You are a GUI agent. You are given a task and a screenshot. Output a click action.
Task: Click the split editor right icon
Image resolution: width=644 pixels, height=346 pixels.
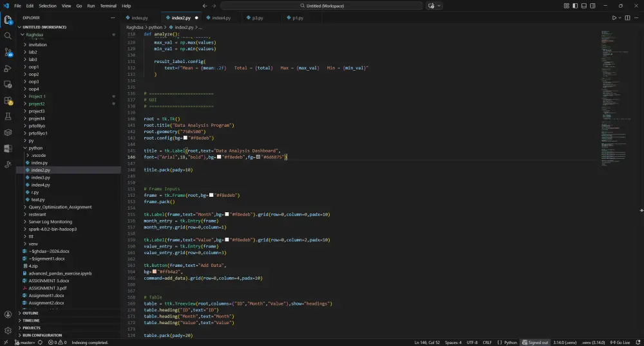point(627,18)
